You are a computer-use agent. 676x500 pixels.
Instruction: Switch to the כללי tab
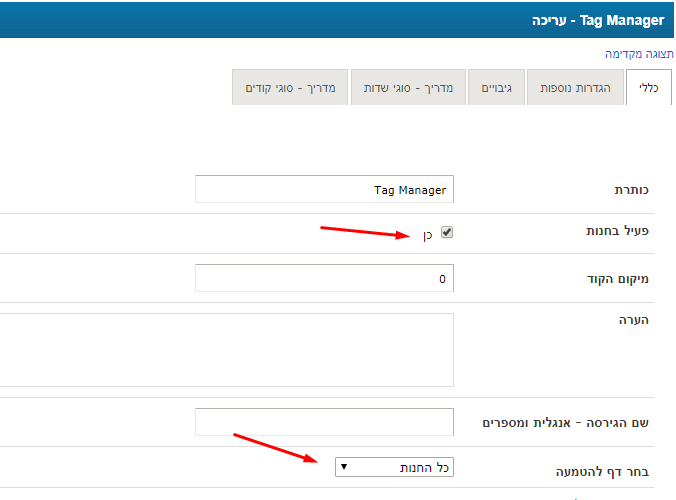coord(648,88)
